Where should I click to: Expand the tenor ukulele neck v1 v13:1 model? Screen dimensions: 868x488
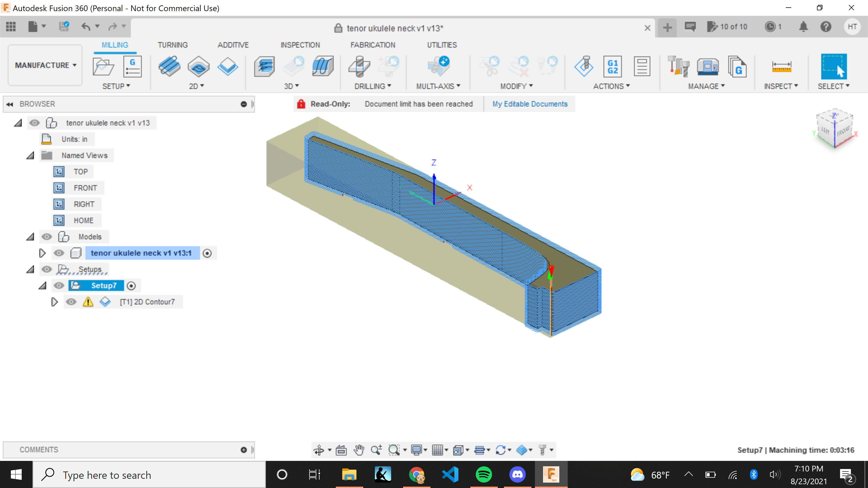43,253
